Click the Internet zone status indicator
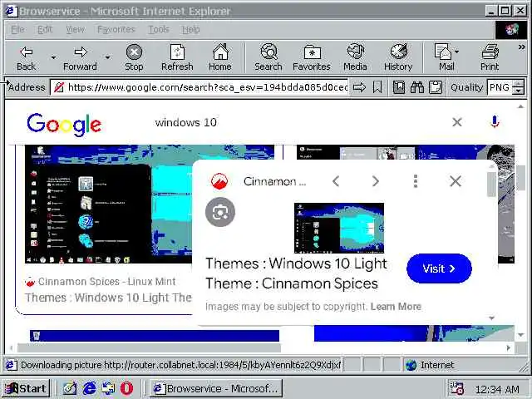532x399 pixels. (430, 365)
